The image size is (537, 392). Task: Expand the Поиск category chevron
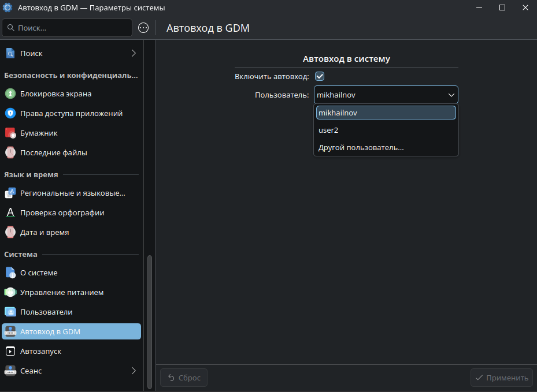(134, 53)
